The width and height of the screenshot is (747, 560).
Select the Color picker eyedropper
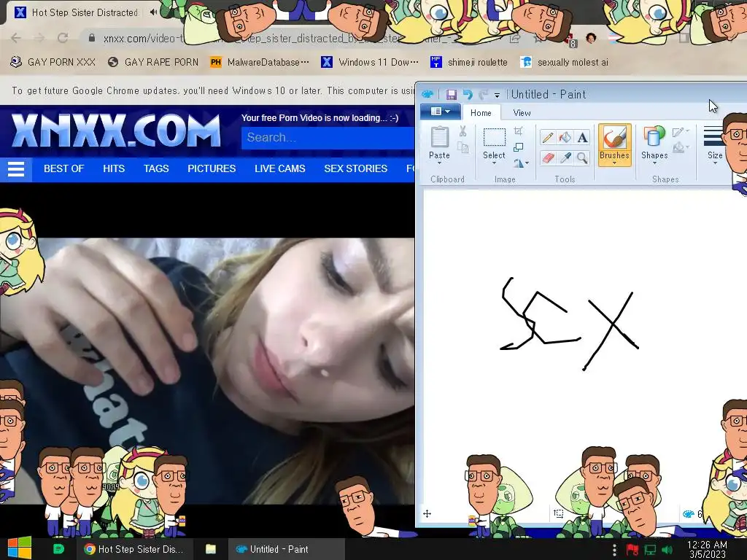565,157
